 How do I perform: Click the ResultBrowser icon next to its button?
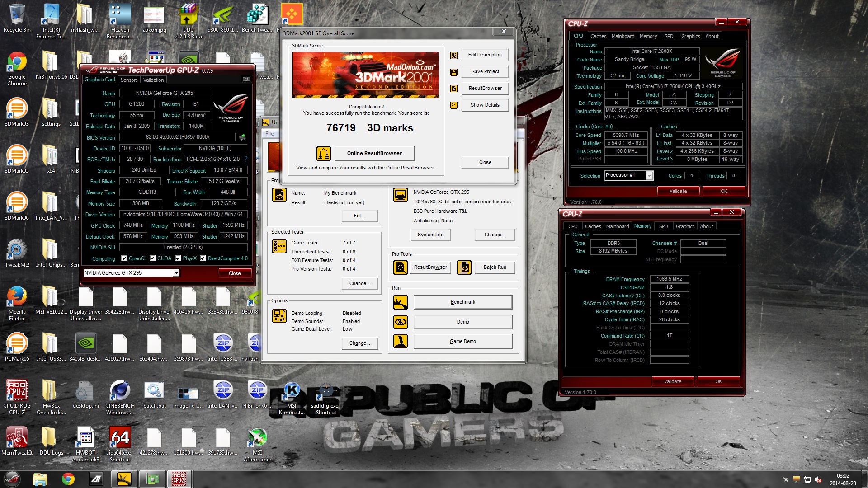[x=454, y=89]
